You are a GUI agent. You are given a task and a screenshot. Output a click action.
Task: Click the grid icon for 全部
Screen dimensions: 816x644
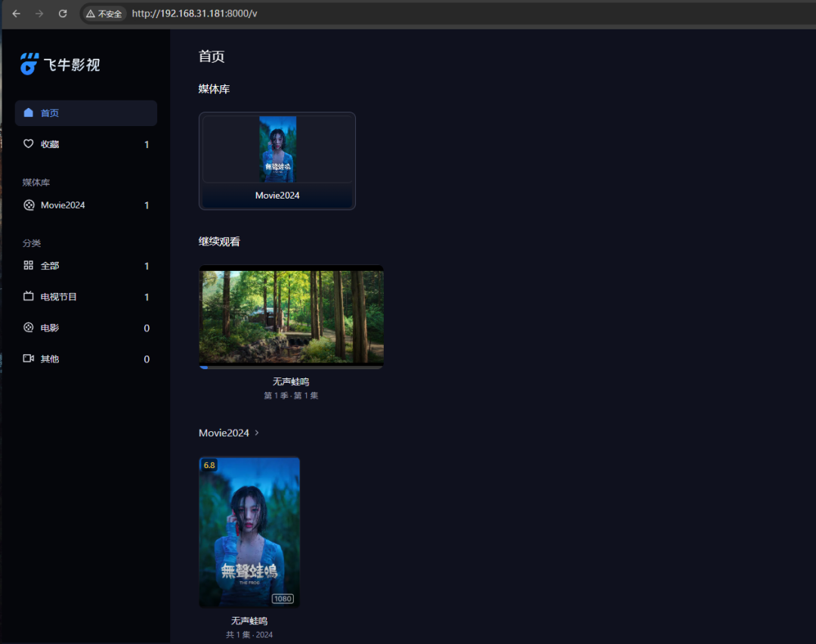click(28, 265)
